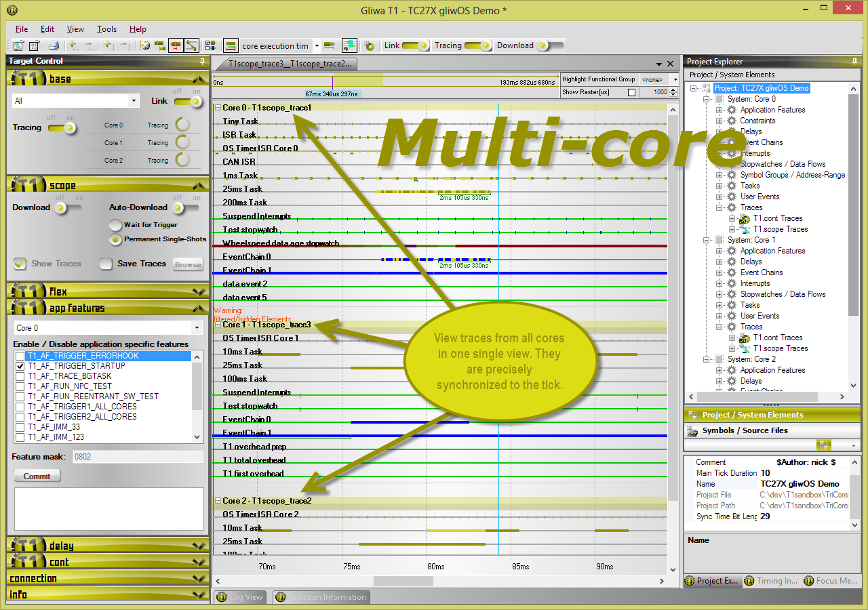The width and height of the screenshot is (868, 610).
Task: Open the core execution time dropdown
Action: point(317,46)
